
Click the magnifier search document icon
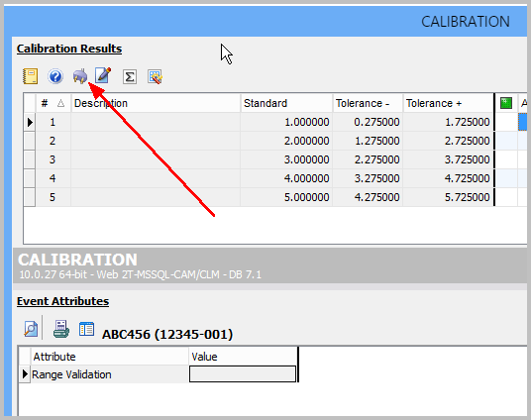coord(31,329)
